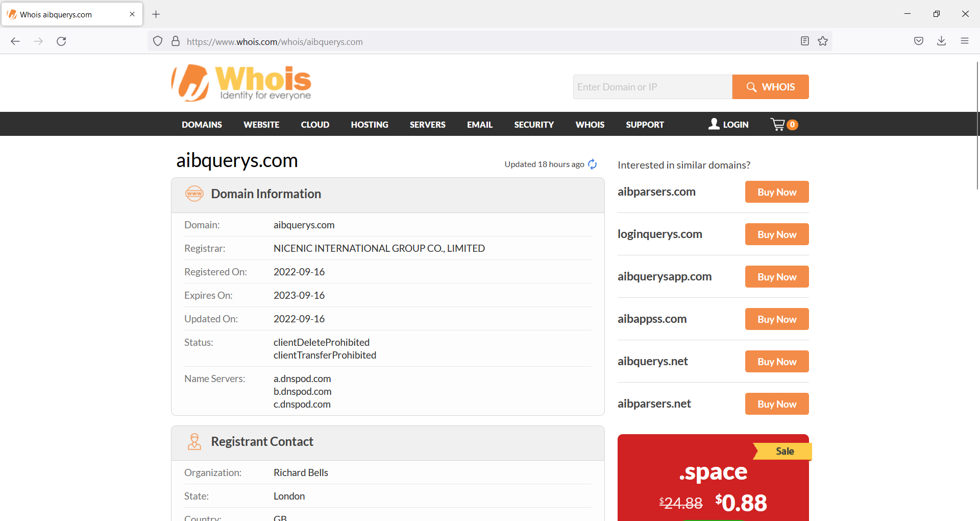Click name server a.dnspod.com
The width and height of the screenshot is (980, 521).
[x=302, y=378]
